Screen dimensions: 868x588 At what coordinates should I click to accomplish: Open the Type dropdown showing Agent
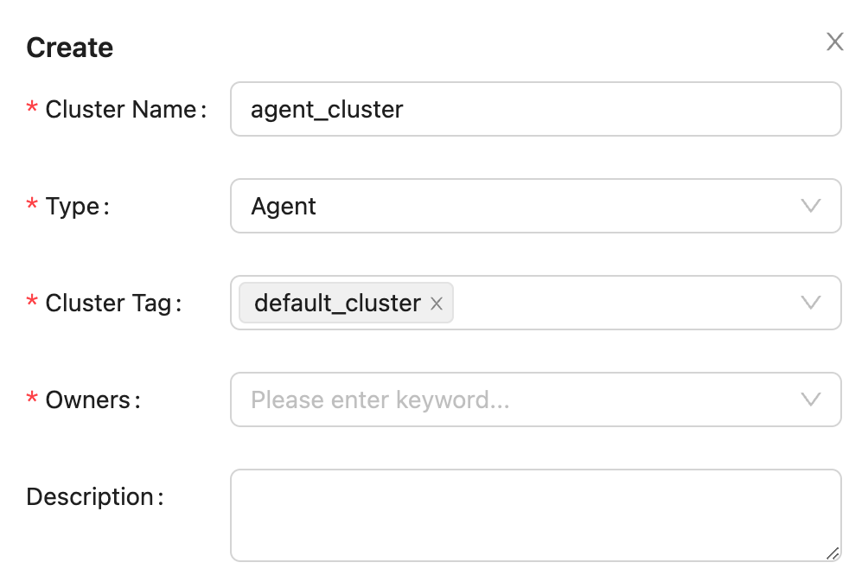(x=519, y=207)
